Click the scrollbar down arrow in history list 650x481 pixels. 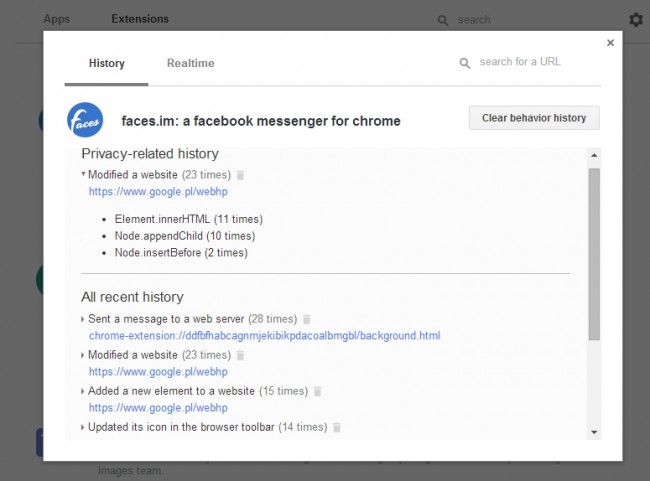[x=594, y=432]
